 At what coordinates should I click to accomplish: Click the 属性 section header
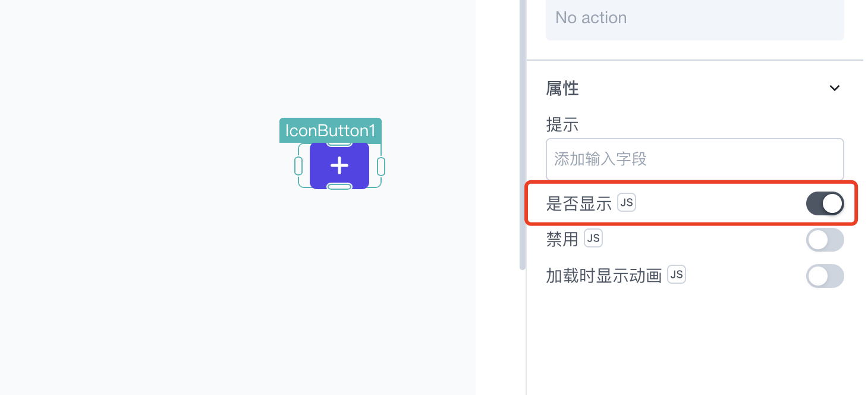click(x=694, y=89)
